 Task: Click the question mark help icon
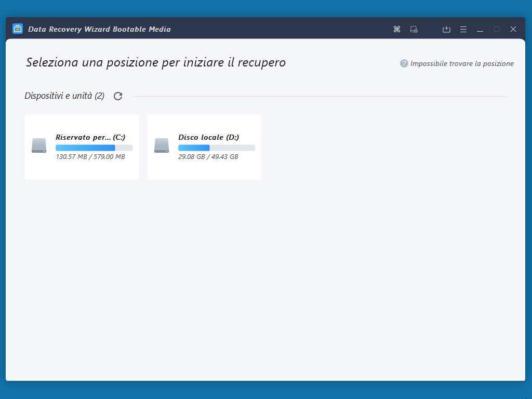coord(404,63)
